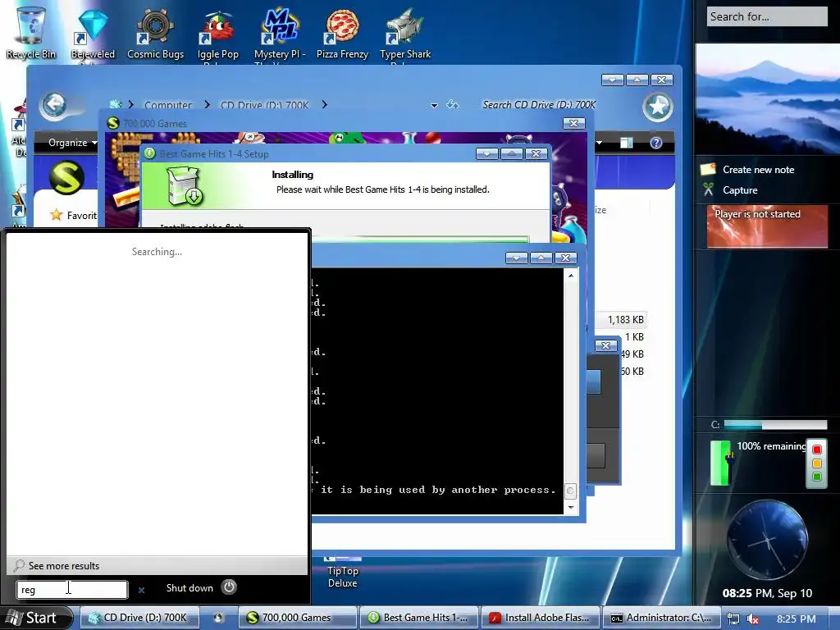
Task: Click the Explorer back arrow button
Action: click(x=54, y=104)
